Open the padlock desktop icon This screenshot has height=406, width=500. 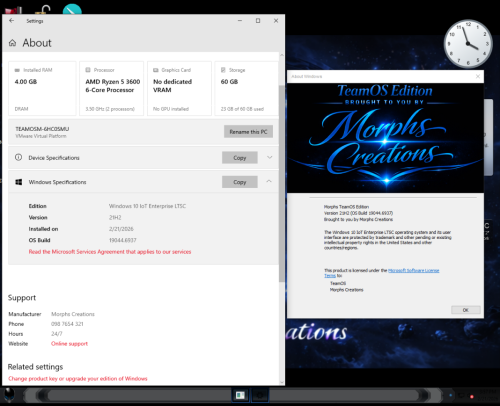42,9
